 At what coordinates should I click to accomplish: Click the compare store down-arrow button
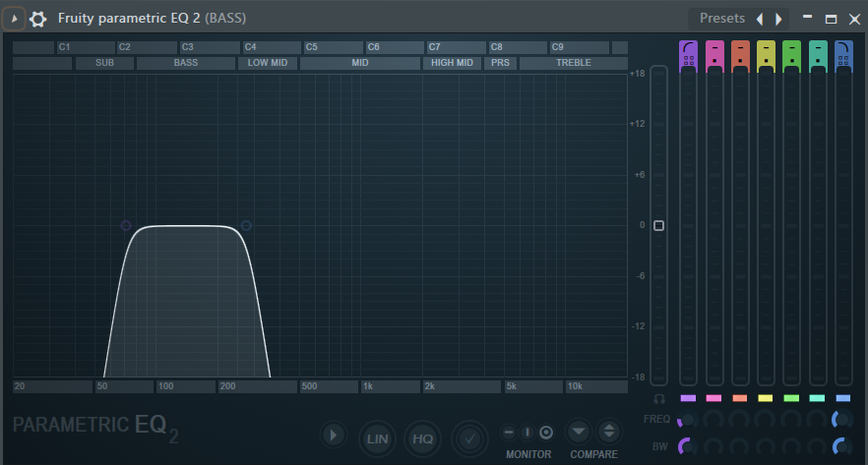[x=579, y=432]
